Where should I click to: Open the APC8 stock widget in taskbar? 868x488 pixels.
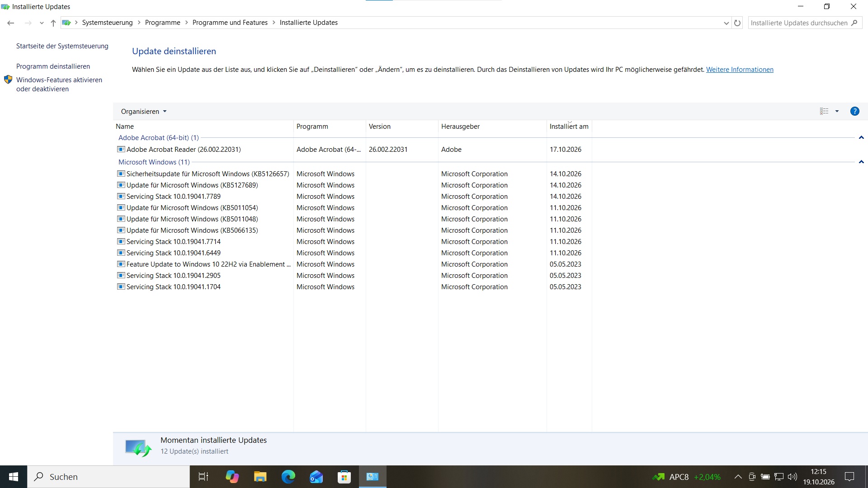pos(686,477)
